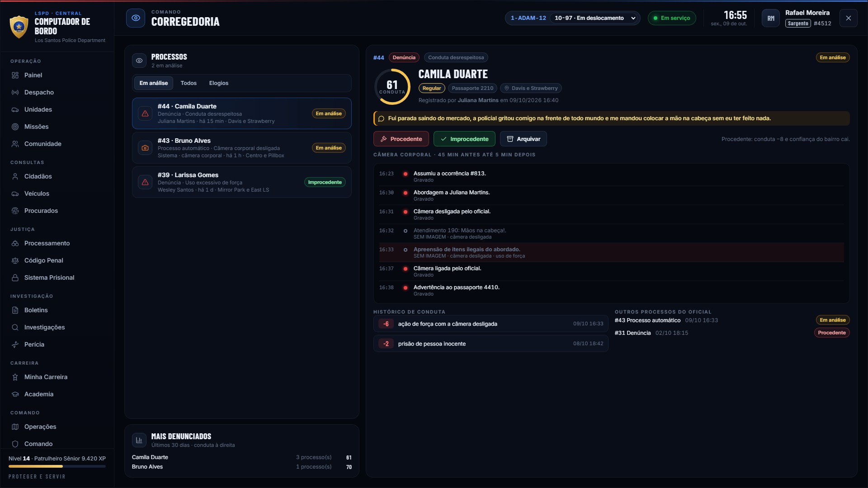The image size is (868, 488).
Task: Click the level XP progress bar
Action: click(x=57, y=466)
